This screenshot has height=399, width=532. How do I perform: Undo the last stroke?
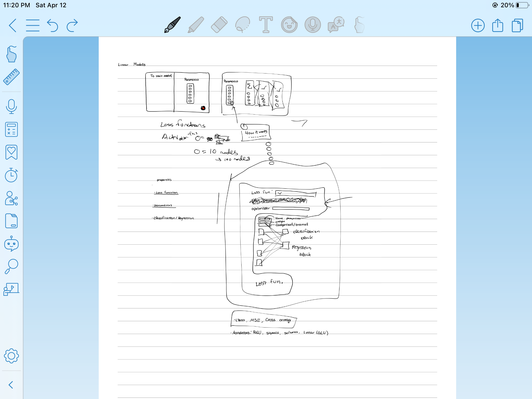(52, 25)
